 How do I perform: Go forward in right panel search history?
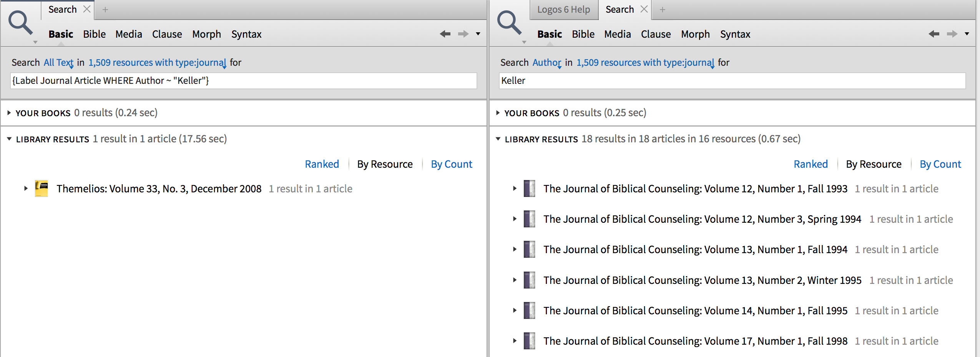click(952, 34)
